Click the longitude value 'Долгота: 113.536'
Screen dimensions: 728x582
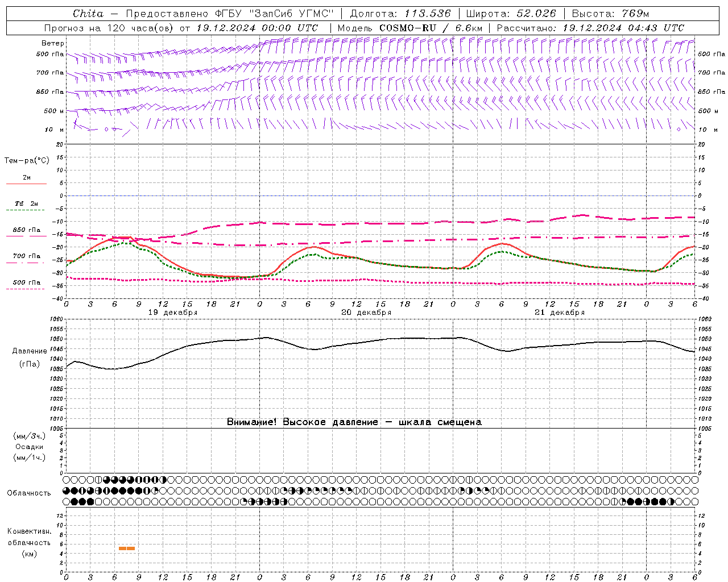coord(400,14)
